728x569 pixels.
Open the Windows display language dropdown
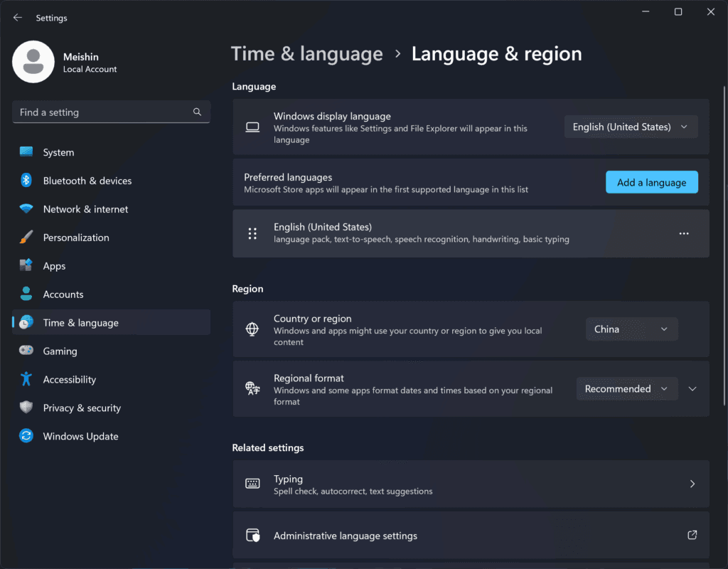(631, 127)
